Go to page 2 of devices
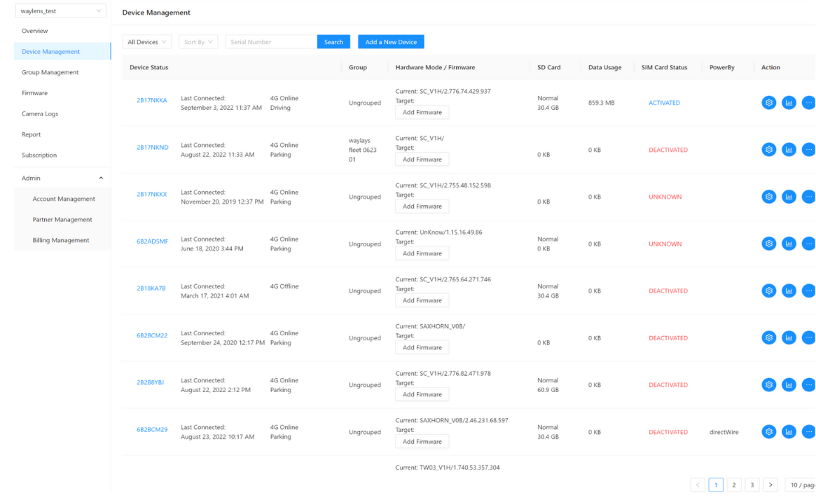 [734, 485]
